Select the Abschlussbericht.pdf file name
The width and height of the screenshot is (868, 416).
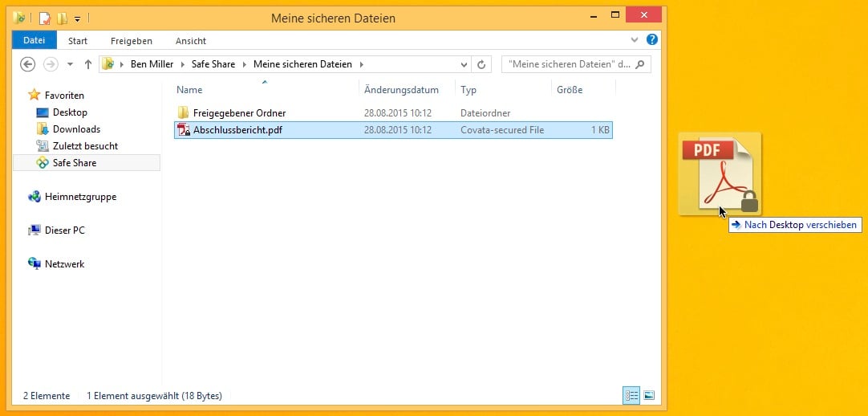click(237, 130)
